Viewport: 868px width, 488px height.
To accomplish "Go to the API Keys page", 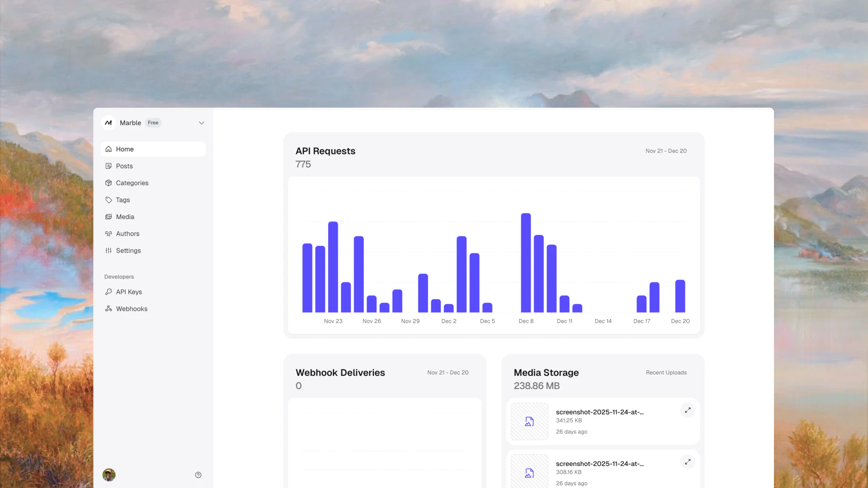I will coord(129,291).
